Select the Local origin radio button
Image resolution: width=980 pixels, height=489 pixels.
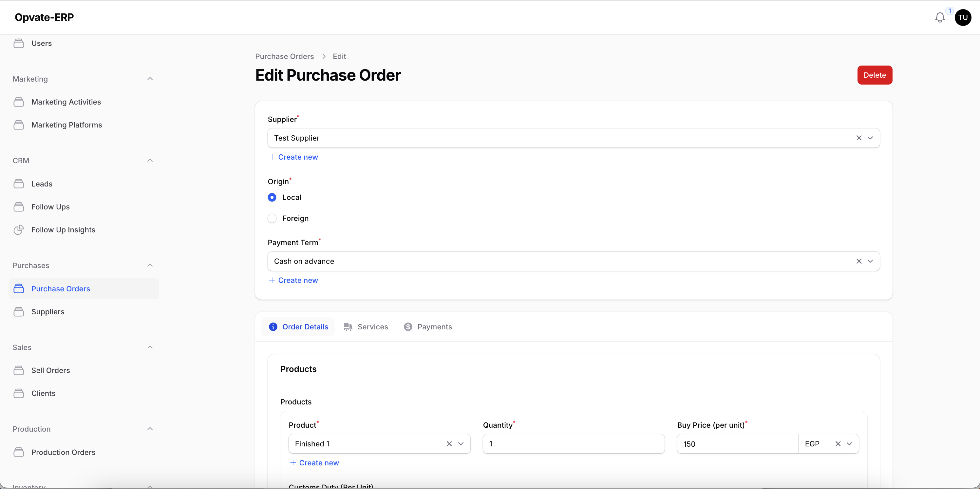(272, 198)
